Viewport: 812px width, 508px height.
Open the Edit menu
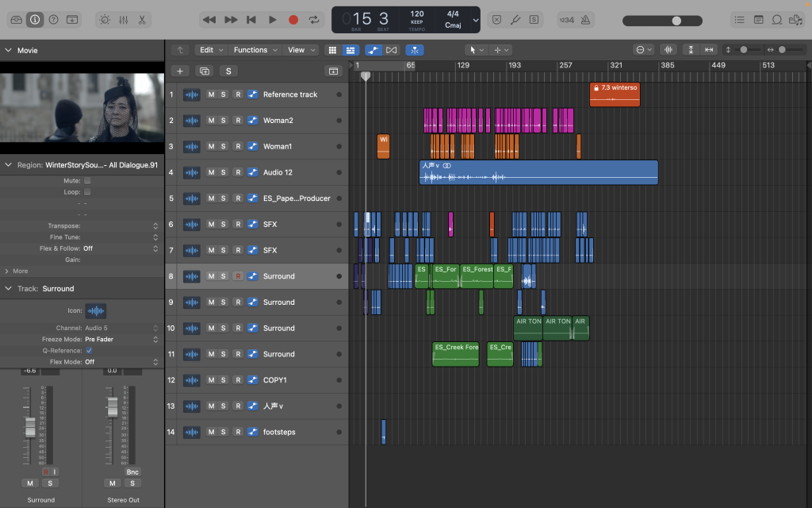[x=211, y=50]
